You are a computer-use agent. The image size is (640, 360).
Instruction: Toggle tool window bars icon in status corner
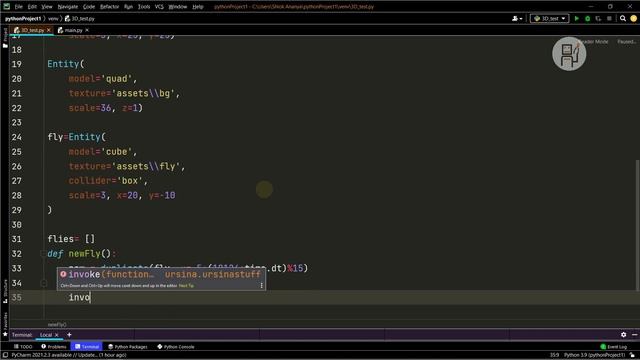5,356
